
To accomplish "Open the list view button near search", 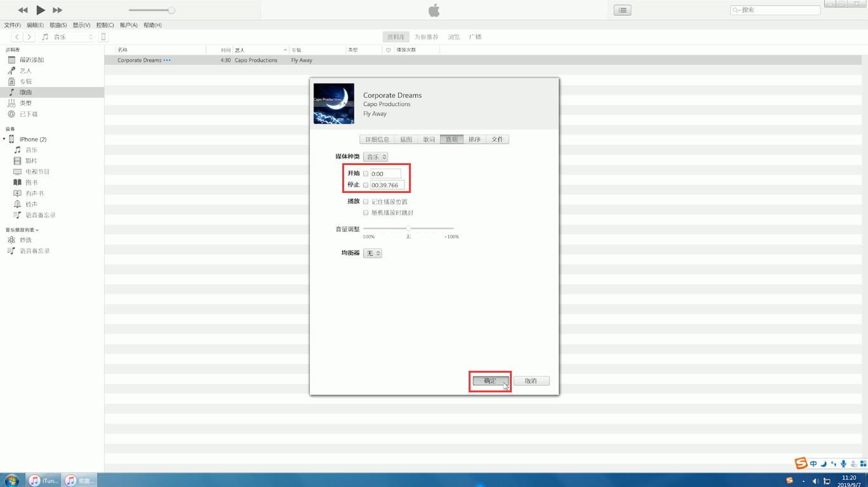I will [622, 10].
